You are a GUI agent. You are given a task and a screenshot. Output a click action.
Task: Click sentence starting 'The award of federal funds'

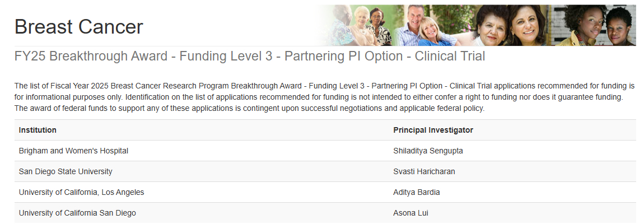249,108
